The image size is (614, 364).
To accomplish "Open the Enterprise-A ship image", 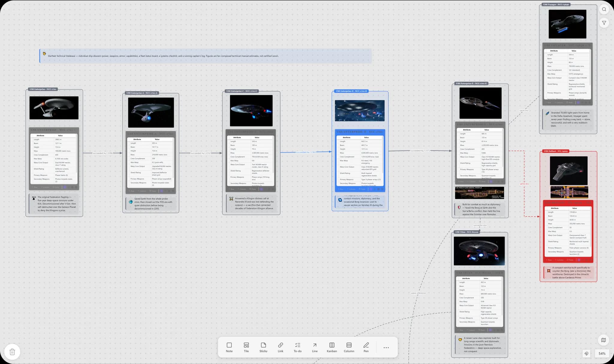I will [x=151, y=112].
